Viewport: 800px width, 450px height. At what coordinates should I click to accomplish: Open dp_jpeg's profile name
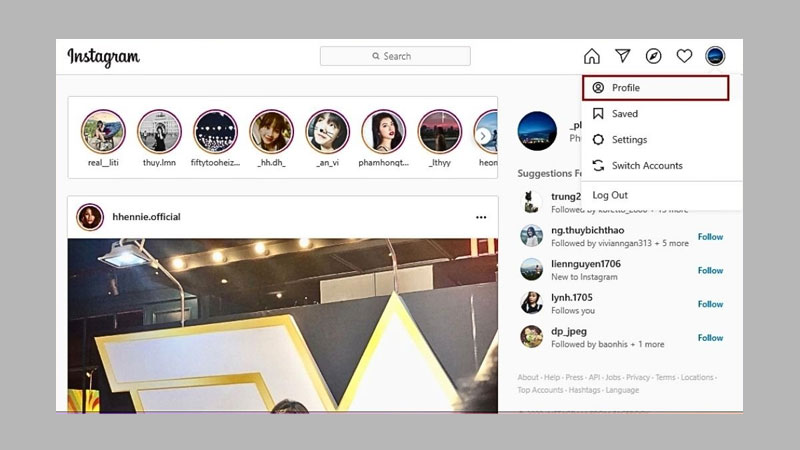pos(569,331)
